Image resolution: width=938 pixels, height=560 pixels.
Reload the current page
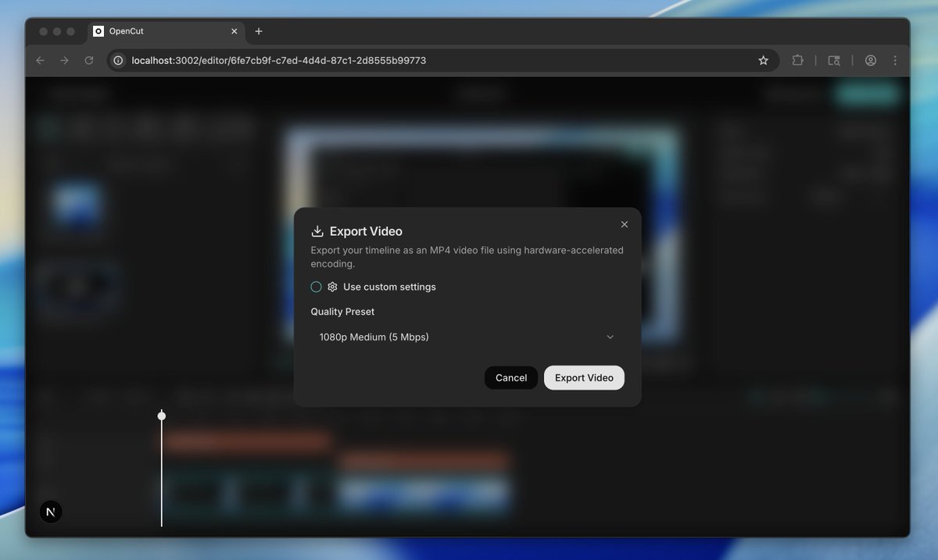89,60
